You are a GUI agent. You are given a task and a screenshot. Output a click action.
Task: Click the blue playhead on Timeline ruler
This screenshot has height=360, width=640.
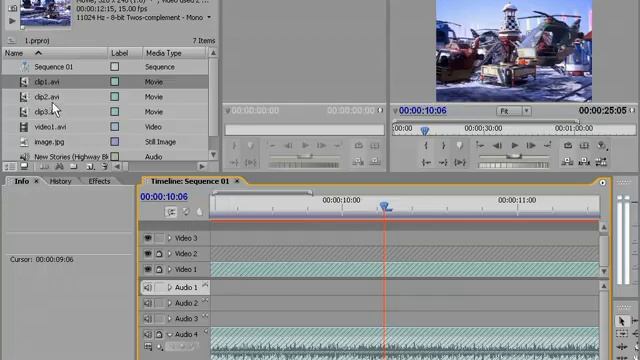tap(384, 206)
